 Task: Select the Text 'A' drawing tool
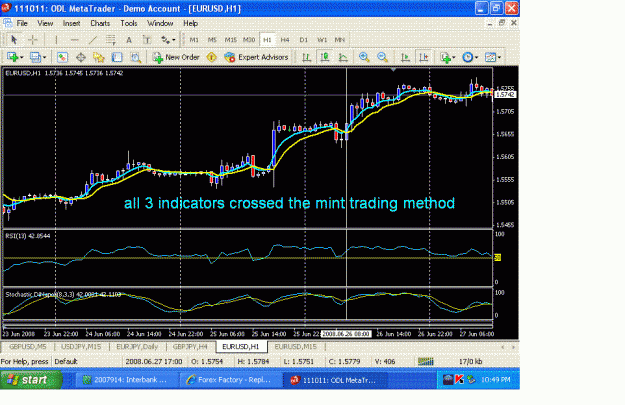(x=129, y=39)
